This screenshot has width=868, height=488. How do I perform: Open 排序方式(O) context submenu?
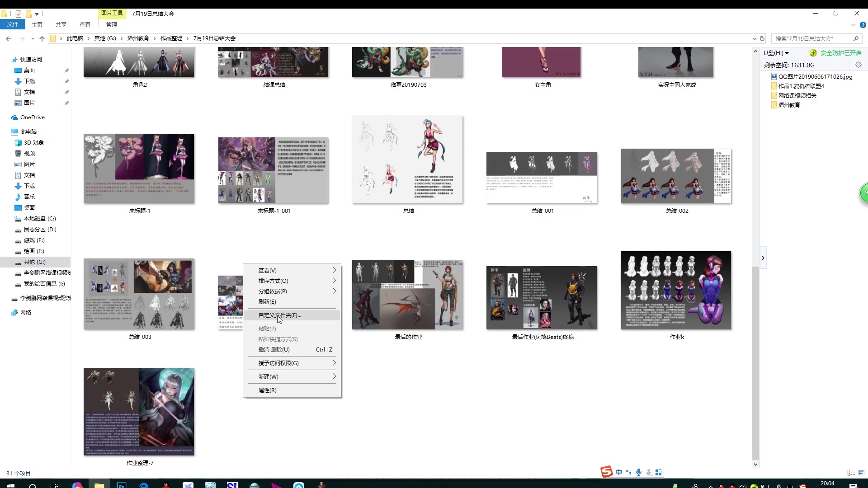point(292,281)
